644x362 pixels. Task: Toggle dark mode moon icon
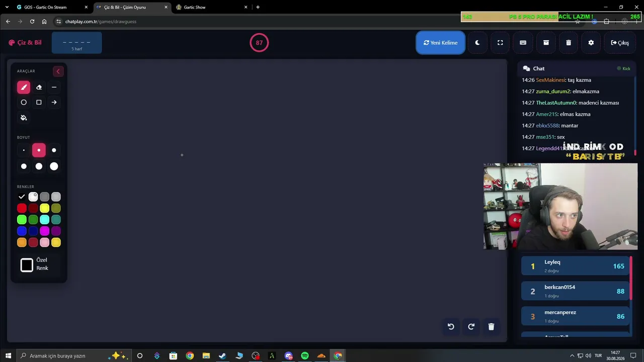(477, 43)
